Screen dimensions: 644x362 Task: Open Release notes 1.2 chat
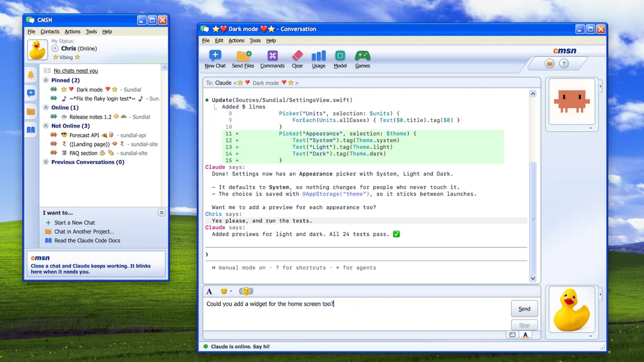click(x=100, y=117)
